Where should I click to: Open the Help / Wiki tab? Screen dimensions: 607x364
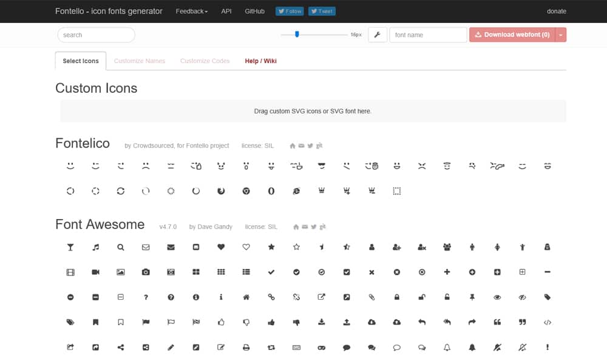tap(260, 61)
